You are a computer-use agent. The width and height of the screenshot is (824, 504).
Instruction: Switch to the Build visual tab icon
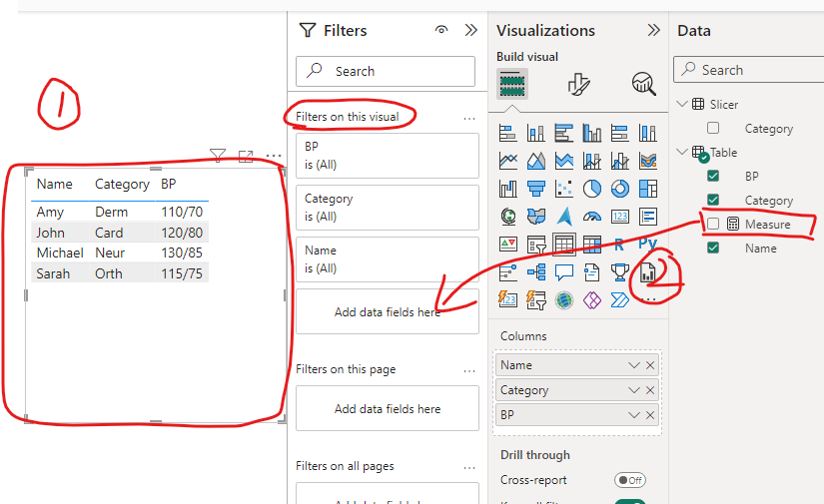(x=512, y=84)
